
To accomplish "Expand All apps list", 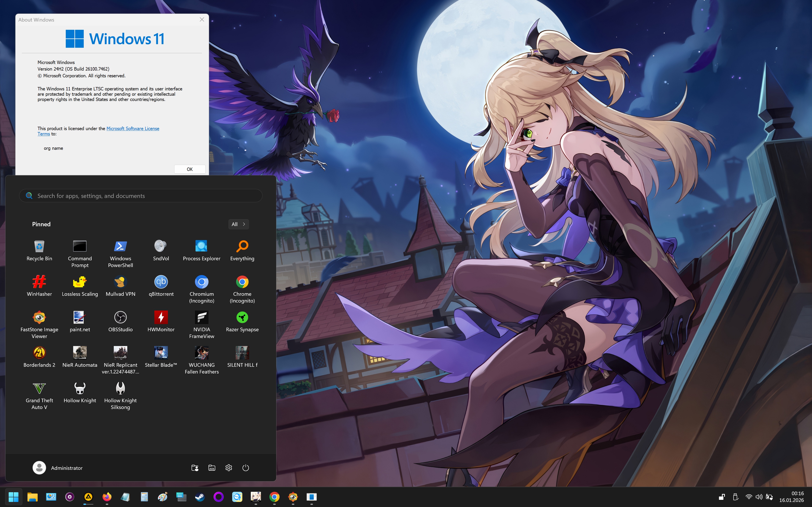I will click(x=238, y=224).
